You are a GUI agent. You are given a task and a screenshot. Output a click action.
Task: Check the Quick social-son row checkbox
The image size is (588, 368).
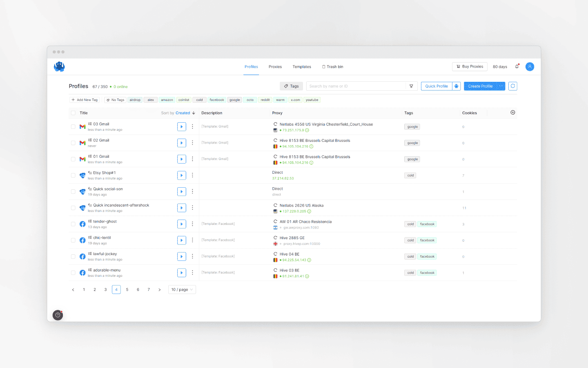click(x=73, y=191)
